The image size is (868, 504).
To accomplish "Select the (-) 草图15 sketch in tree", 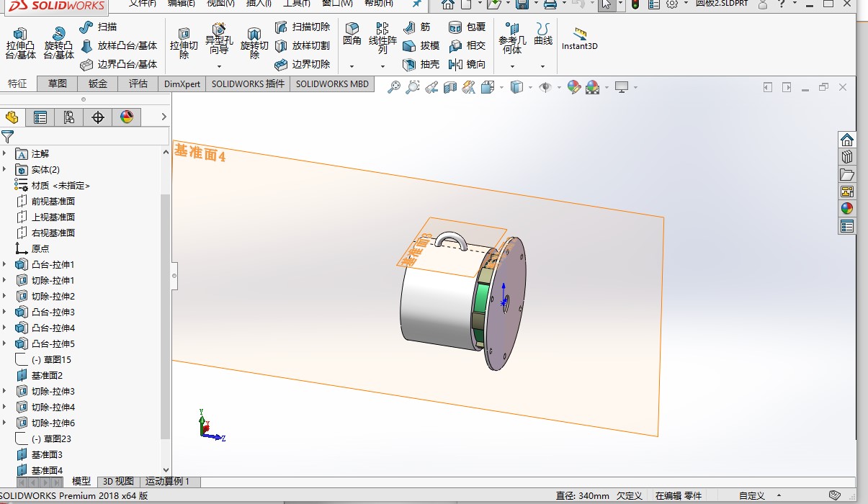I will tap(43, 359).
